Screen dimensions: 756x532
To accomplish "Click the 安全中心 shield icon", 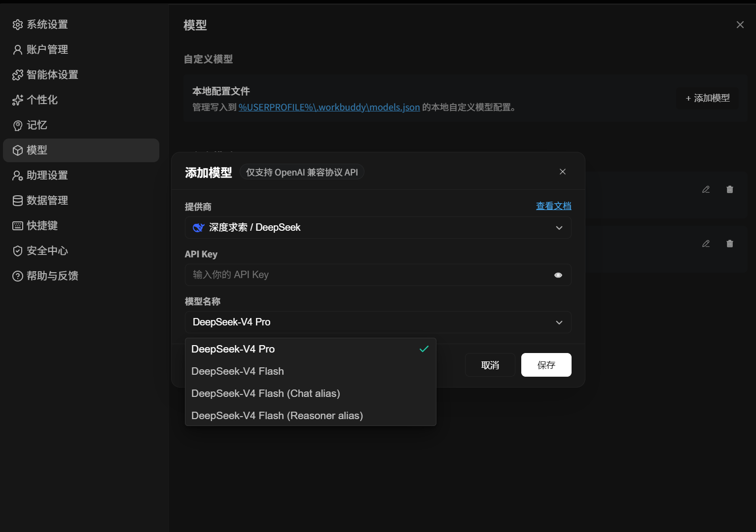I will [18, 251].
